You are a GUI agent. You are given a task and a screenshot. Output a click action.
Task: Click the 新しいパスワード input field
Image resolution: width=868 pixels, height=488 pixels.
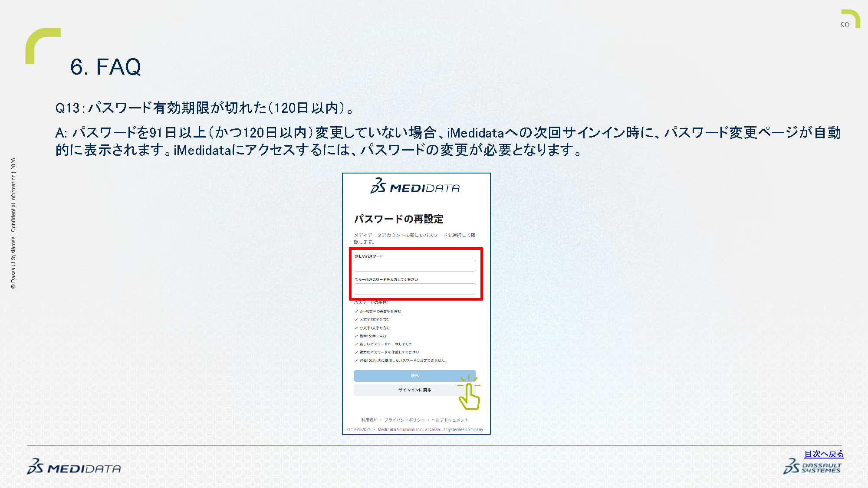coord(414,265)
